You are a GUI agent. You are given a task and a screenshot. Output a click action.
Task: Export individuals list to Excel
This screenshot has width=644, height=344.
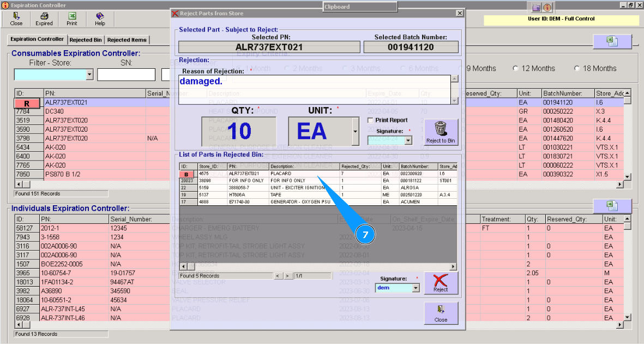point(612,206)
